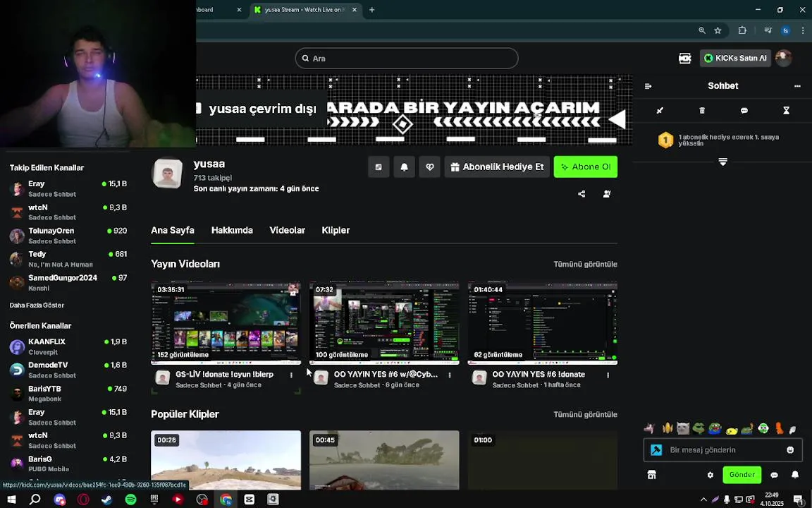Screen dimensions: 812x508
Task: Open the user profile avatar menu
Action: pos(784,58)
